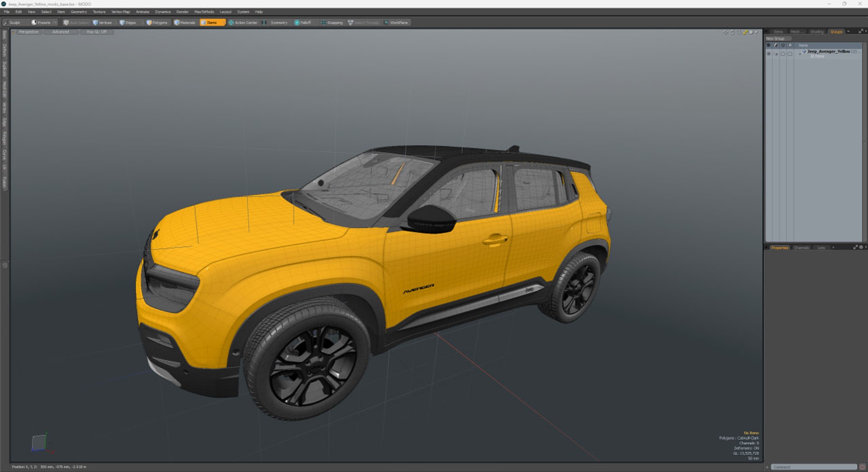Toggle visibility eye of Jeep_Avenger_Yellow group
The height and width of the screenshot is (472, 868).
(x=769, y=54)
